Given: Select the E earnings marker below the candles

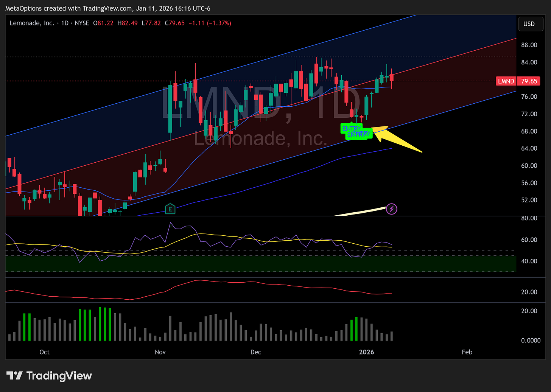Looking at the screenshot, I should [x=170, y=208].
